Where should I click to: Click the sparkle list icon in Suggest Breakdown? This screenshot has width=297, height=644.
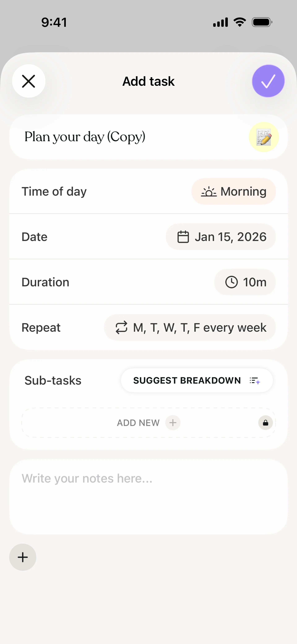pos(255,381)
